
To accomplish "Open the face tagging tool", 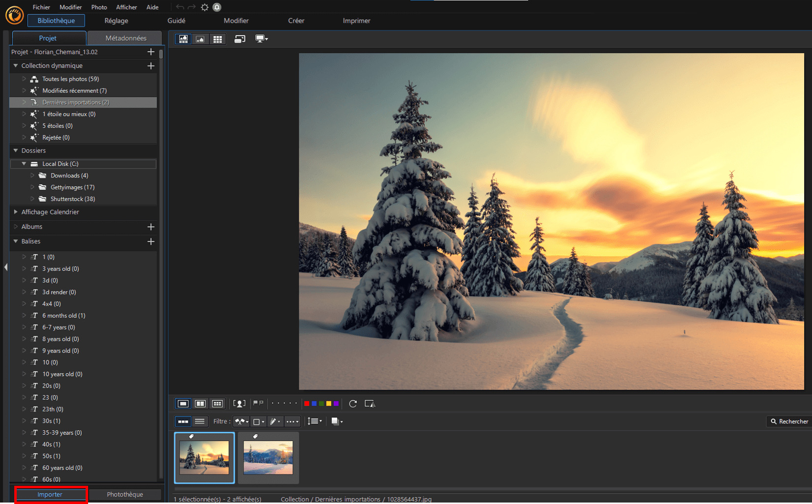I will click(x=240, y=403).
